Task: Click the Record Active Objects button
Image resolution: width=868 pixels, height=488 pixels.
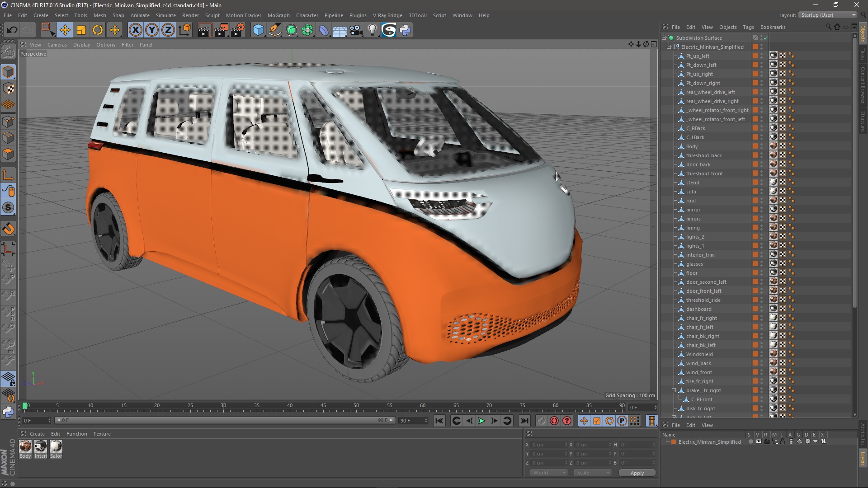Action: pyautogui.click(x=541, y=421)
